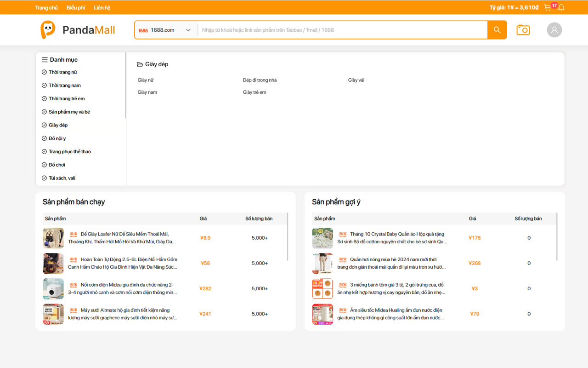Screen dimensions: 588x368
Task: Open Midea Hualing kettle thumbnail
Action: tap(322, 314)
